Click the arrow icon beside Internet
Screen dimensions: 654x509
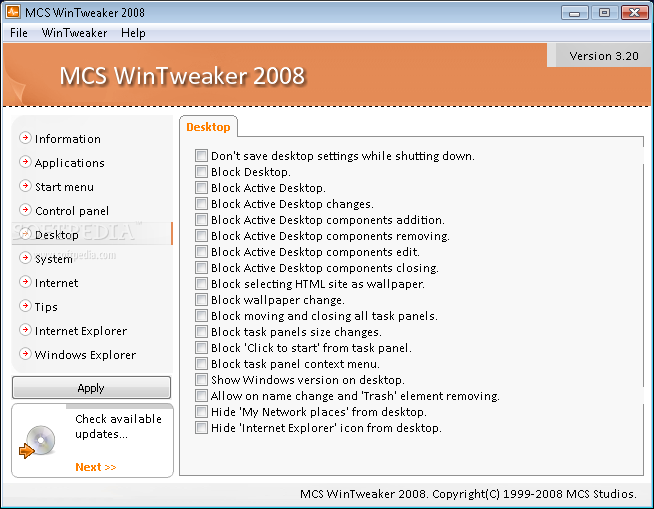(25, 282)
